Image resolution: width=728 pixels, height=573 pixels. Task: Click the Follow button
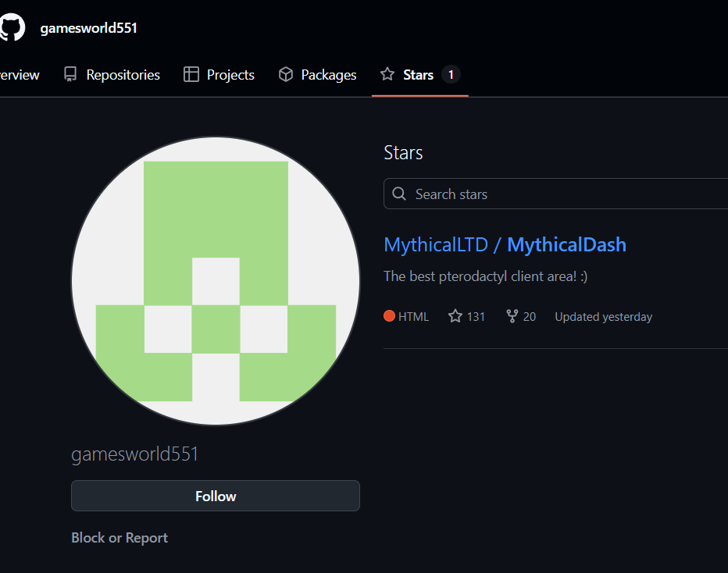pyautogui.click(x=216, y=496)
